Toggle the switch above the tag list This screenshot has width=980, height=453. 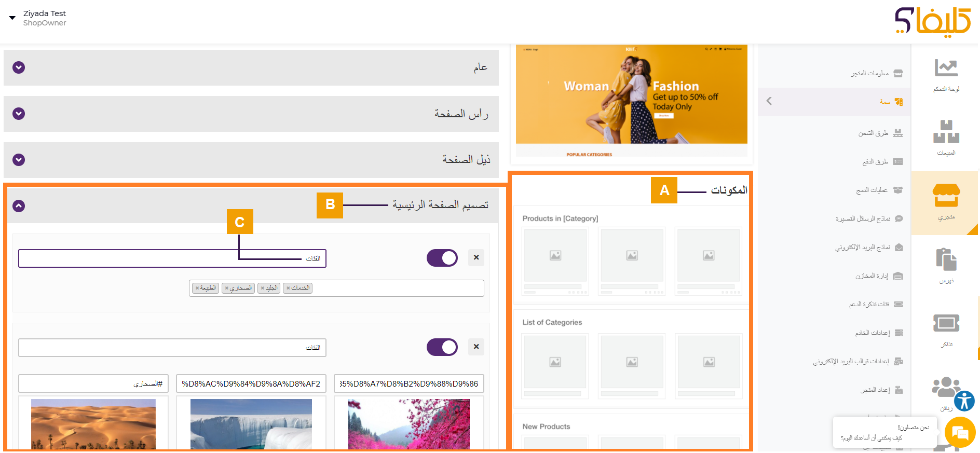(442, 258)
